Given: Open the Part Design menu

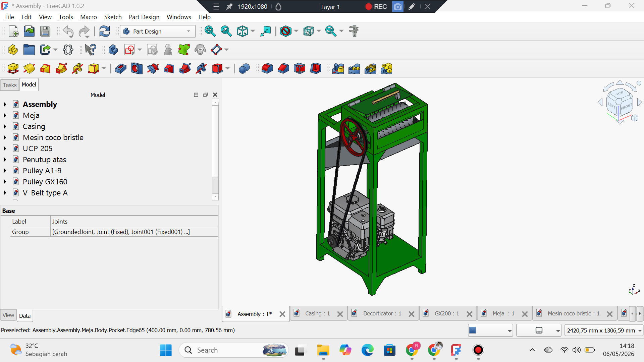Looking at the screenshot, I should tap(144, 17).
